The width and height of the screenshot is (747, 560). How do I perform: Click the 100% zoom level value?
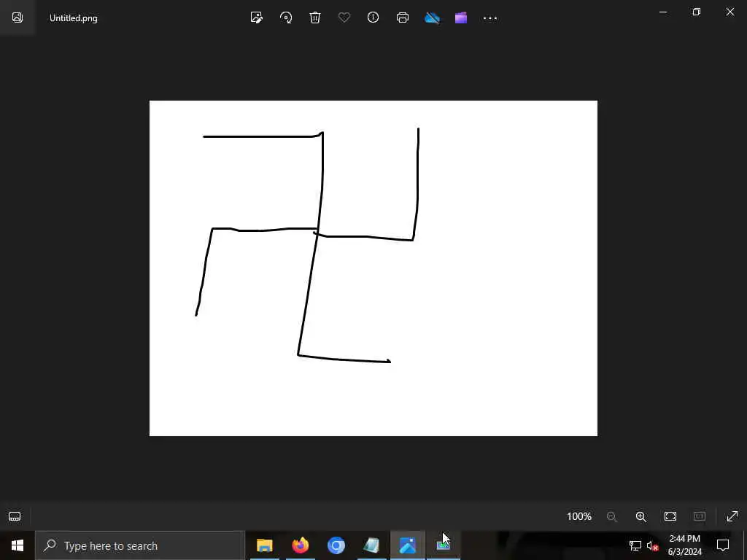[578, 516]
